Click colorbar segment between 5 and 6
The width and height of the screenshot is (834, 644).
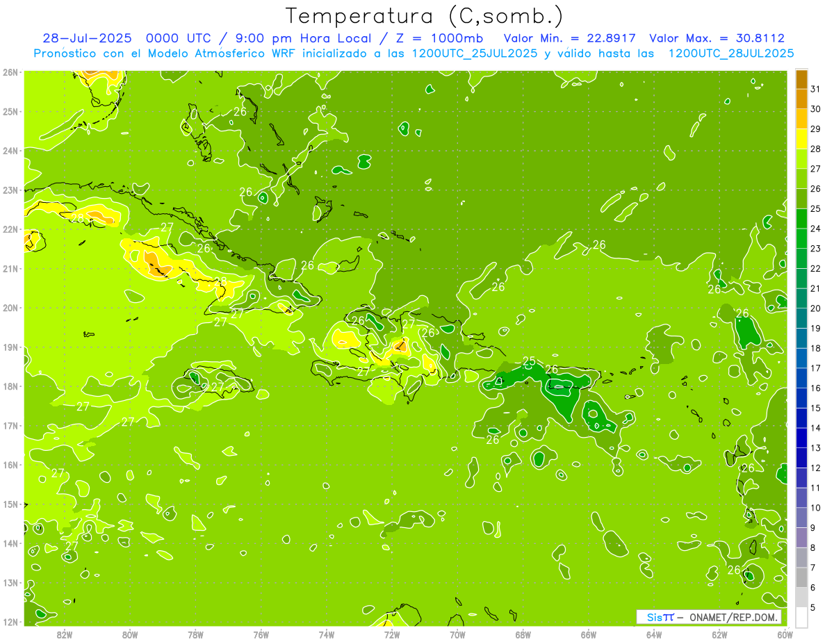click(x=801, y=597)
